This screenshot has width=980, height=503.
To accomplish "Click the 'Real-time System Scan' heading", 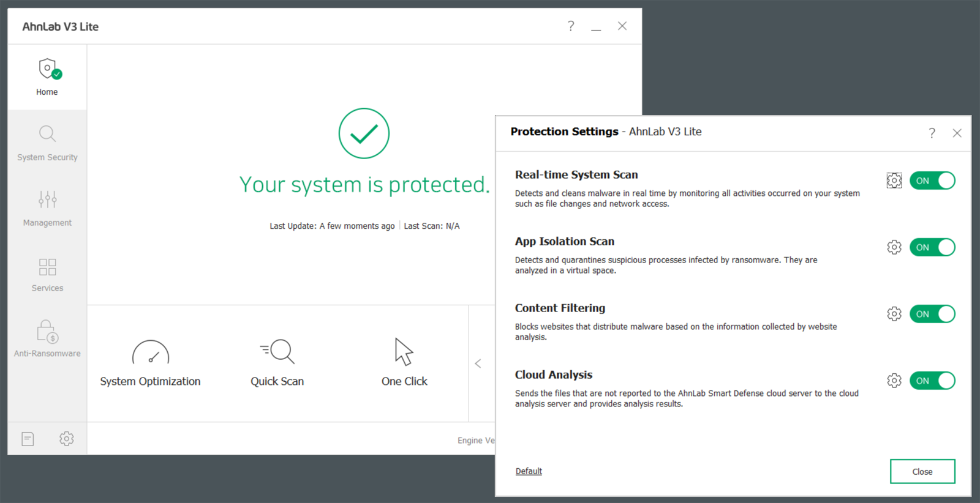I will 576,175.
